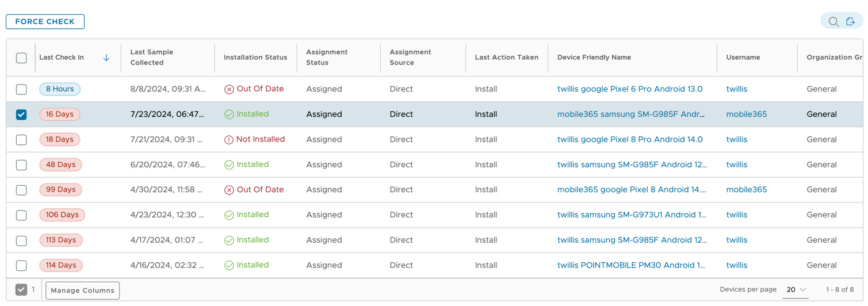868x306 pixels.
Task: Uncheck the 16 Days row checkbox
Action: 21,114
